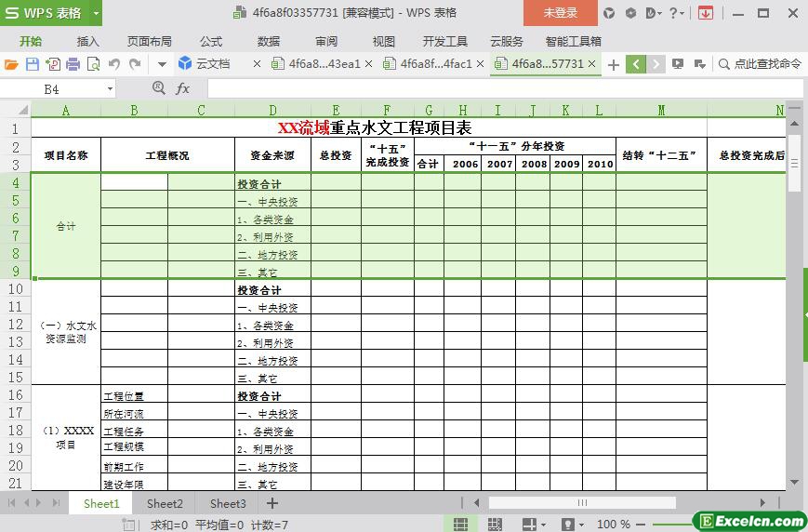Image resolution: width=808 pixels, height=532 pixels.
Task: Print the spreadsheet using the printer icon
Action: [x=73, y=64]
